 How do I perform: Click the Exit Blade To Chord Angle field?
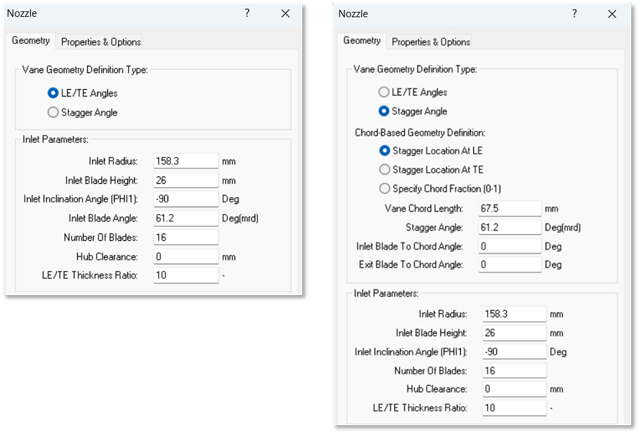tap(510, 265)
